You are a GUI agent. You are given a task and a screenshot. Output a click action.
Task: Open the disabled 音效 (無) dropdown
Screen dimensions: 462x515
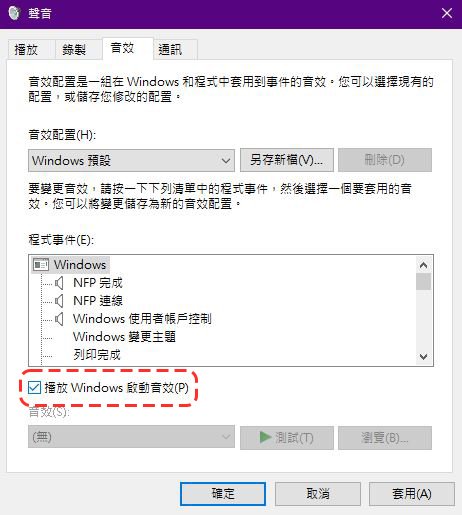[131, 437]
